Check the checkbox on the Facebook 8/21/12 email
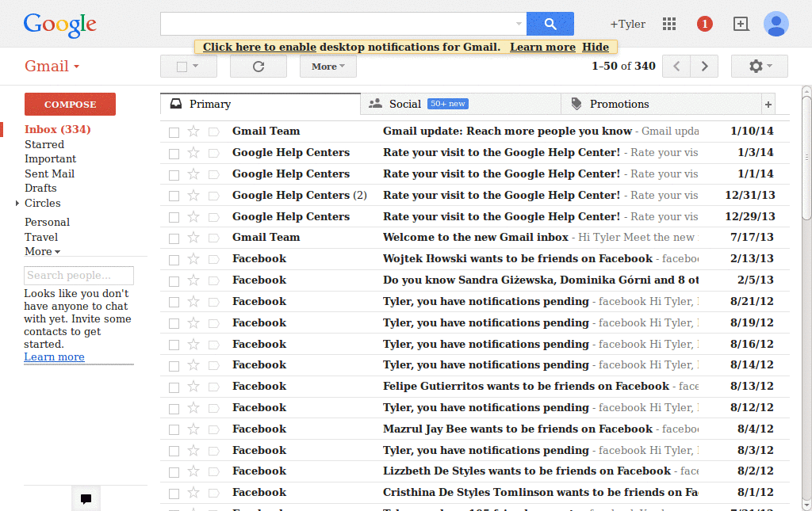The image size is (812, 511). [x=174, y=301]
